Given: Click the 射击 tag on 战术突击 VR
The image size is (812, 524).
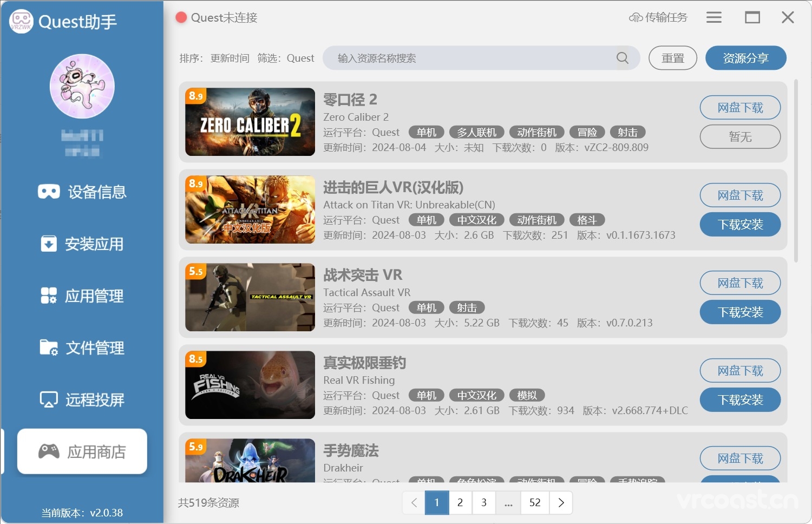Looking at the screenshot, I should point(467,307).
